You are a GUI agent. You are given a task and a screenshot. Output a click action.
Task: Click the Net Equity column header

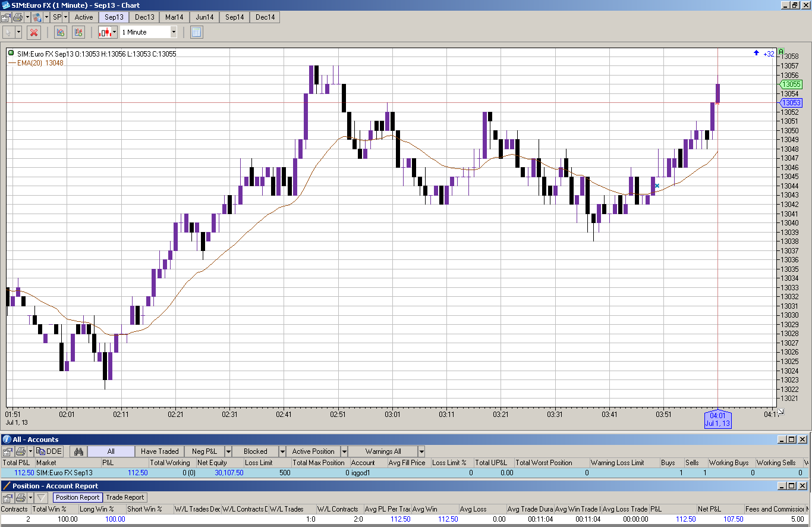click(x=219, y=463)
